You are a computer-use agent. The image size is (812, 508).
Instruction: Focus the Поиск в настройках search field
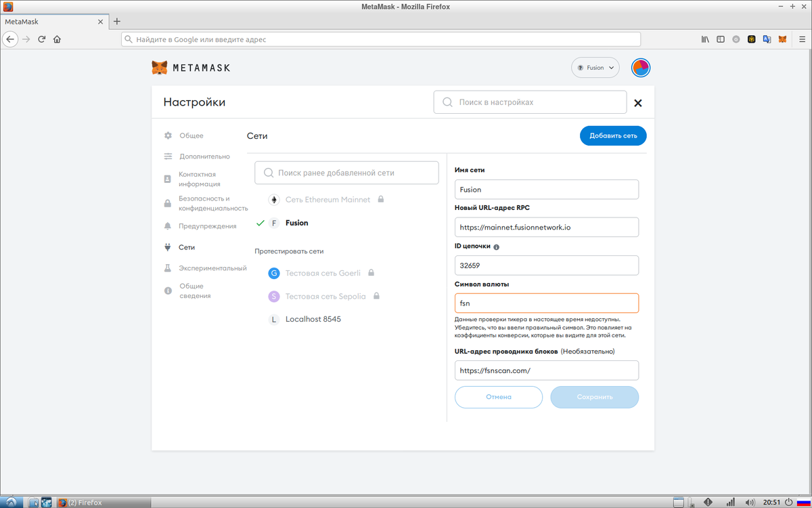pyautogui.click(x=530, y=102)
